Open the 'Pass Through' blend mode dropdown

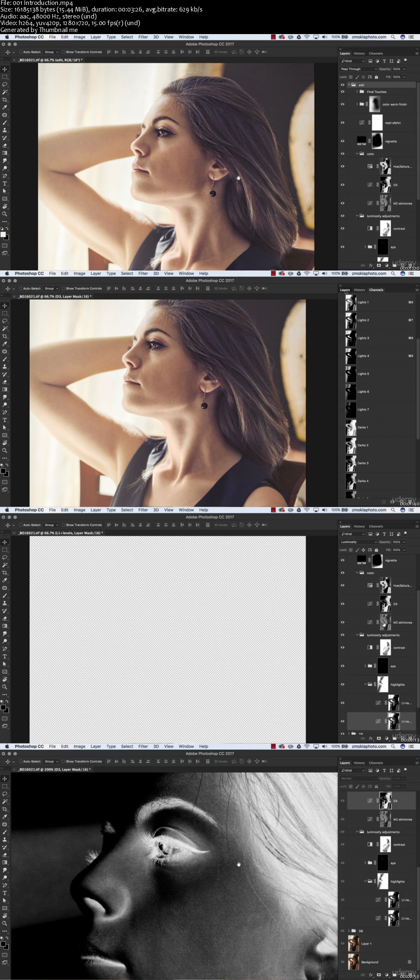358,69
